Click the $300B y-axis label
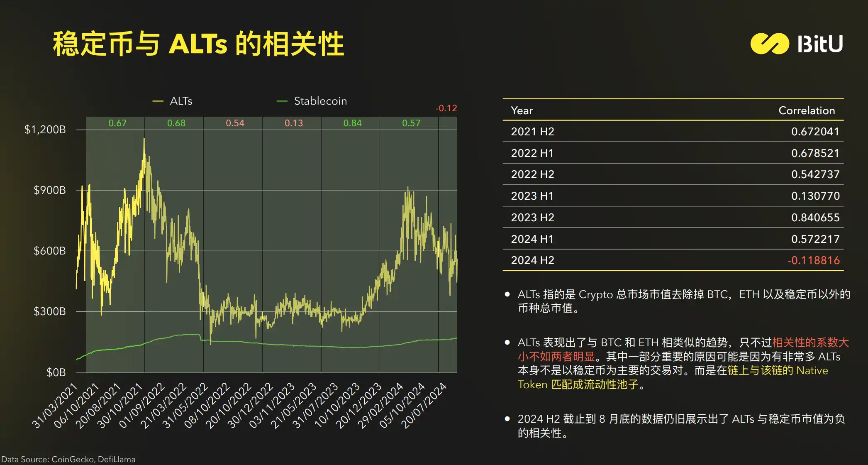Screen dimensions: 868x465 pyautogui.click(x=49, y=311)
